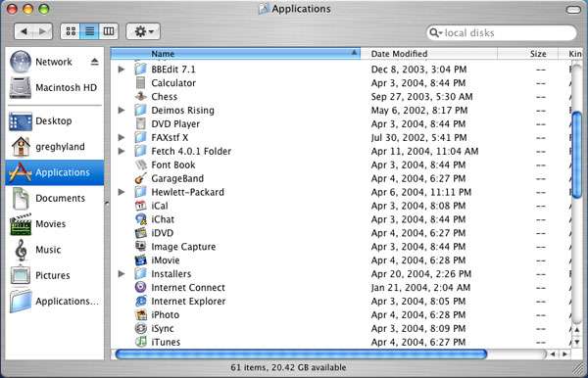Select the Calculator app icon
This screenshot has height=378, width=588.
140,83
